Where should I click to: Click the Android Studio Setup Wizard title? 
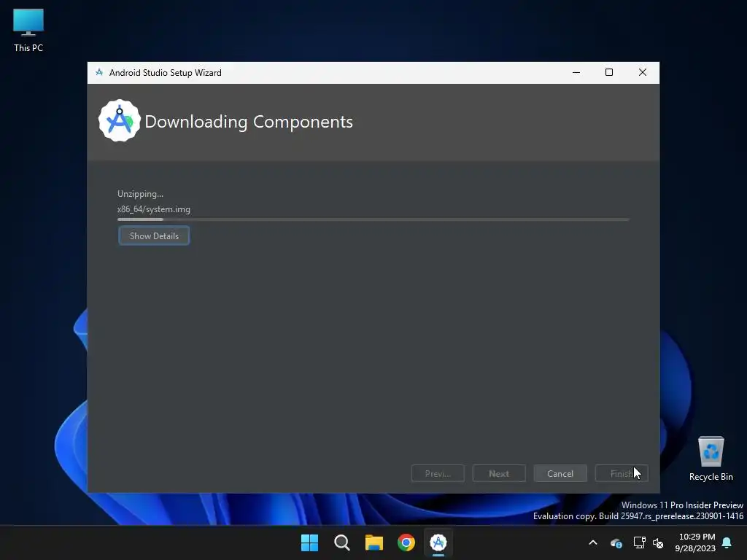(166, 72)
